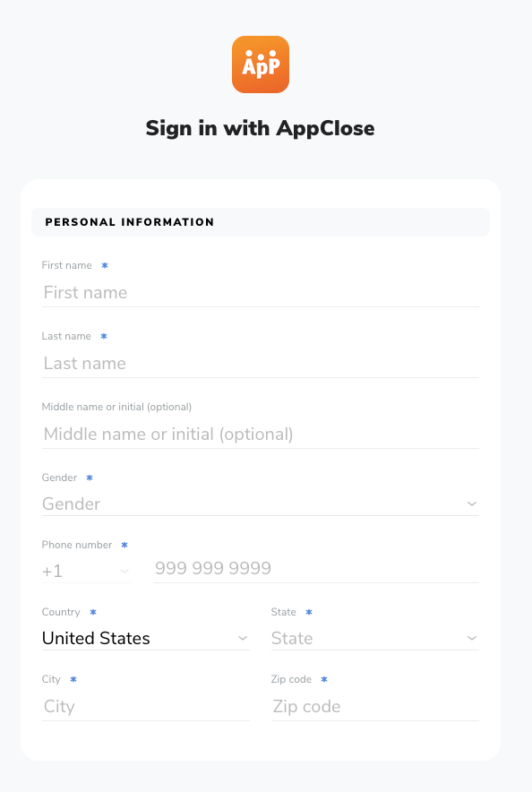Click the chevron next to United States
Viewport: 532px width, 792px height.
243,638
